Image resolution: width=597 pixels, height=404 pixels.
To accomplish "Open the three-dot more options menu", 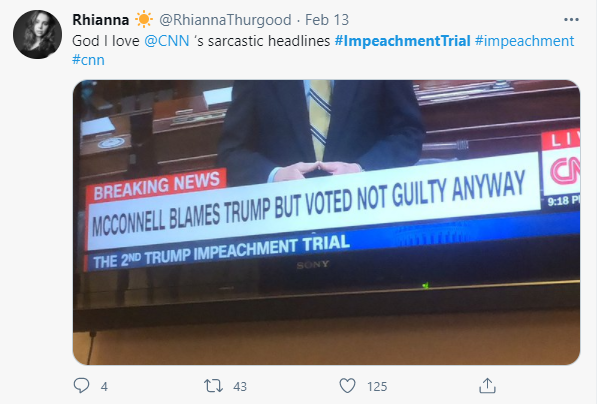I will (x=571, y=20).
